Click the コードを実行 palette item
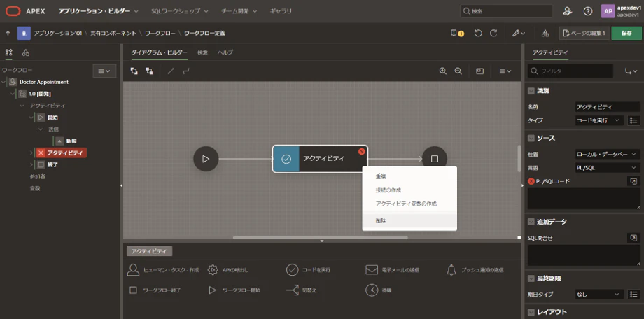 pos(308,270)
